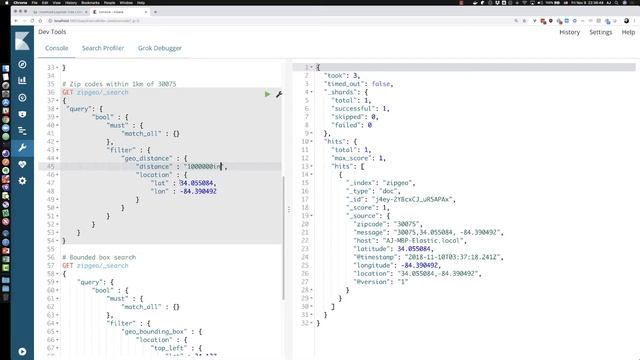Collapse the block at editor line 58

(x=57, y=274)
